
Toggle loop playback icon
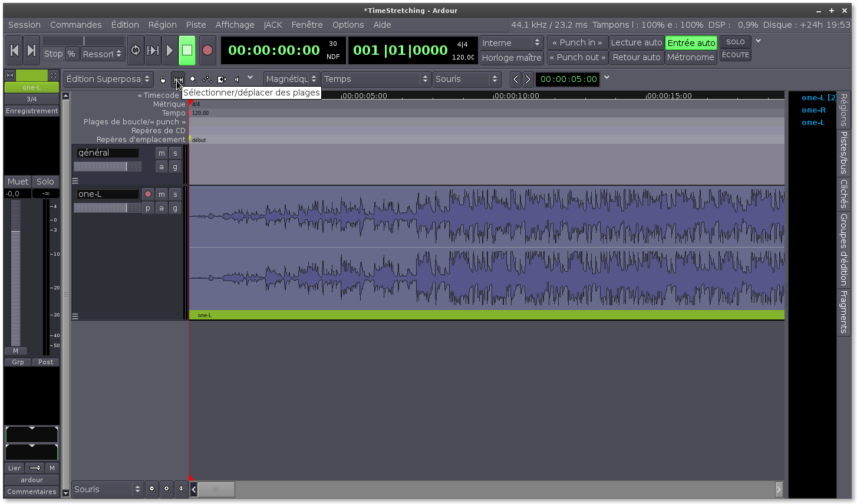pos(136,51)
